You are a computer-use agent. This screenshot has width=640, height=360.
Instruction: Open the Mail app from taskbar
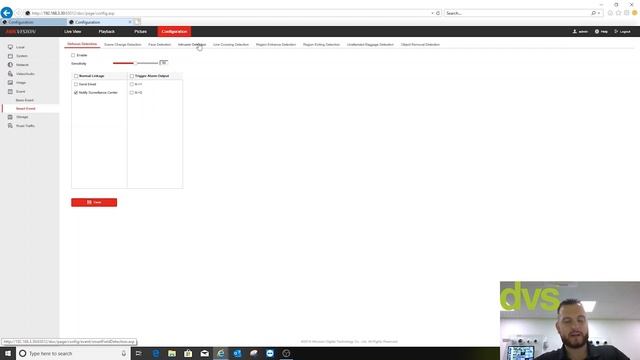[204, 353]
